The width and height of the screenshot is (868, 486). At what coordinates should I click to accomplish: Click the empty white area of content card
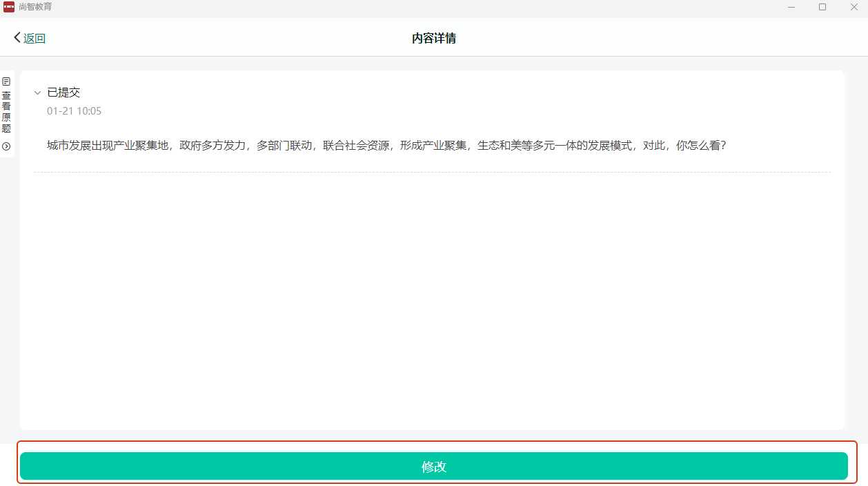(432, 297)
